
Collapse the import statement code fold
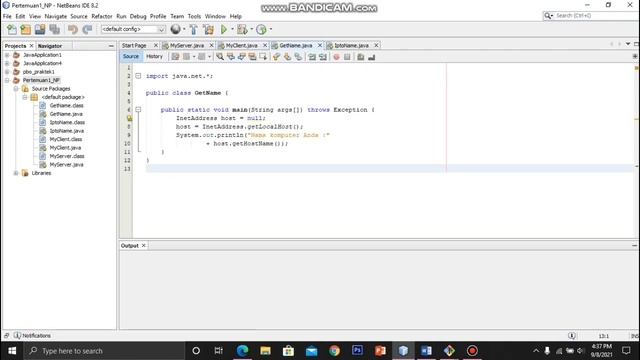[138, 76]
